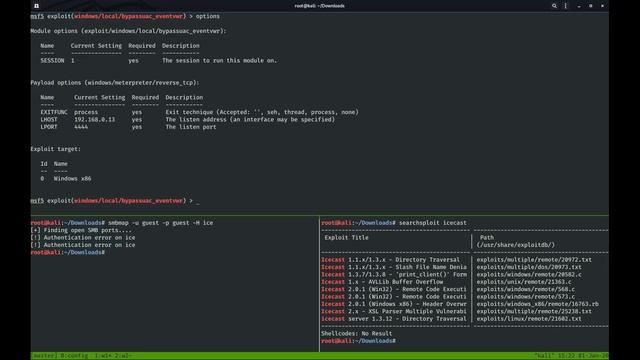The height and width of the screenshot is (360, 640).
Task: Select the EXITFUNC option name
Action: coord(54,112)
